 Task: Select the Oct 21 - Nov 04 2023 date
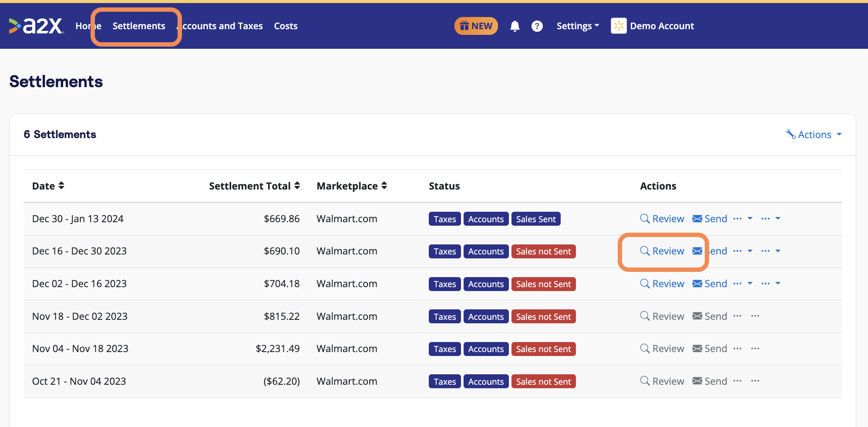(x=79, y=381)
